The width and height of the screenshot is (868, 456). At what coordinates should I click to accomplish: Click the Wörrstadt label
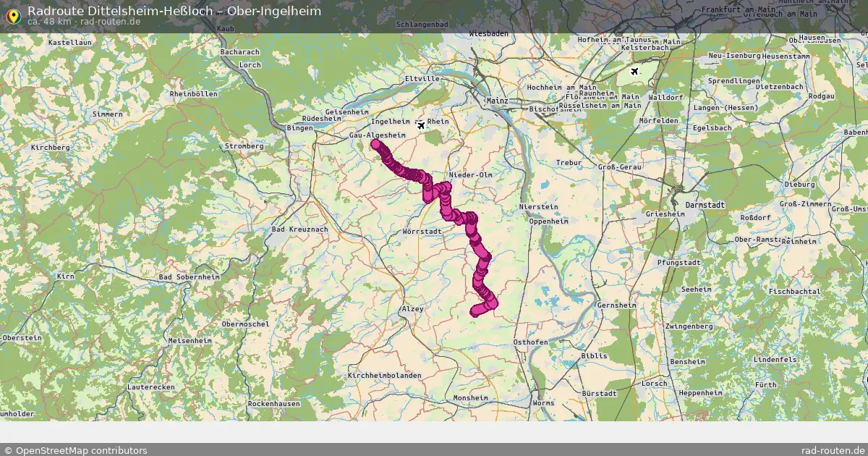click(421, 232)
